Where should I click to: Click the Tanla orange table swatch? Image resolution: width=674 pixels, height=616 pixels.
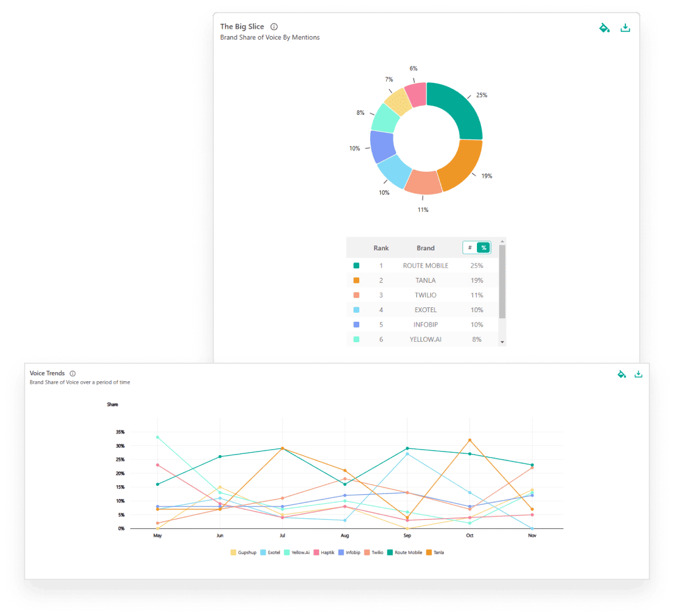point(356,280)
